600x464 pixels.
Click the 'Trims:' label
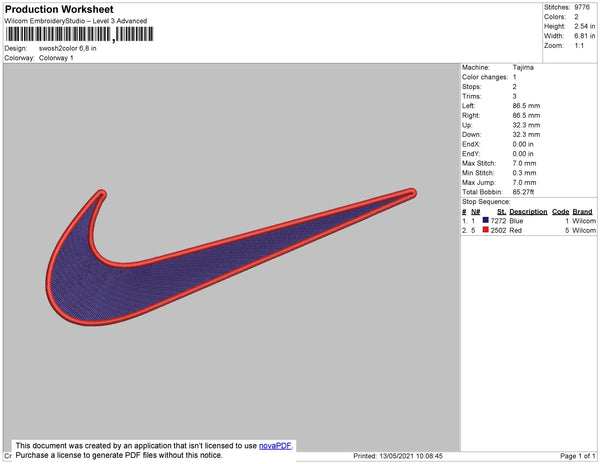(471, 96)
